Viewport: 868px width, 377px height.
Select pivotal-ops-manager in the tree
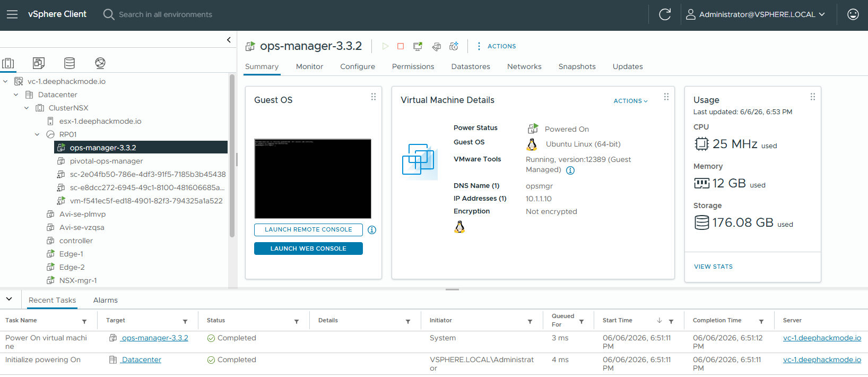point(106,161)
